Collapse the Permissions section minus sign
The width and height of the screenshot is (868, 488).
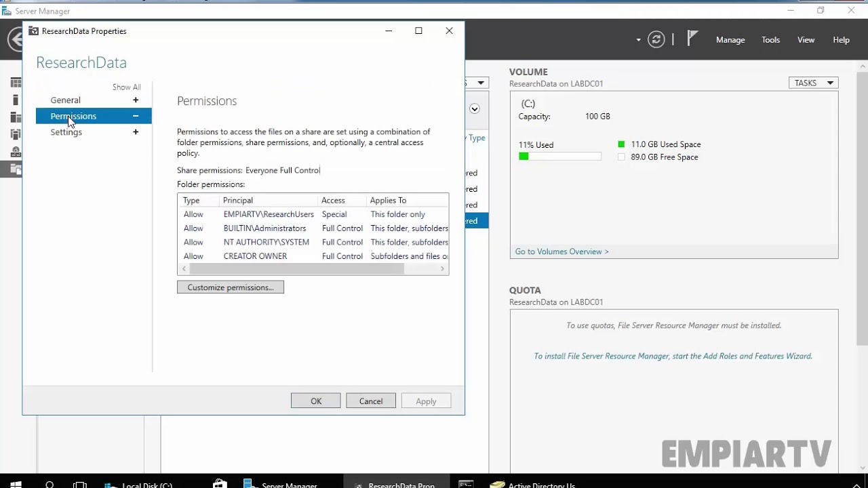tap(136, 116)
